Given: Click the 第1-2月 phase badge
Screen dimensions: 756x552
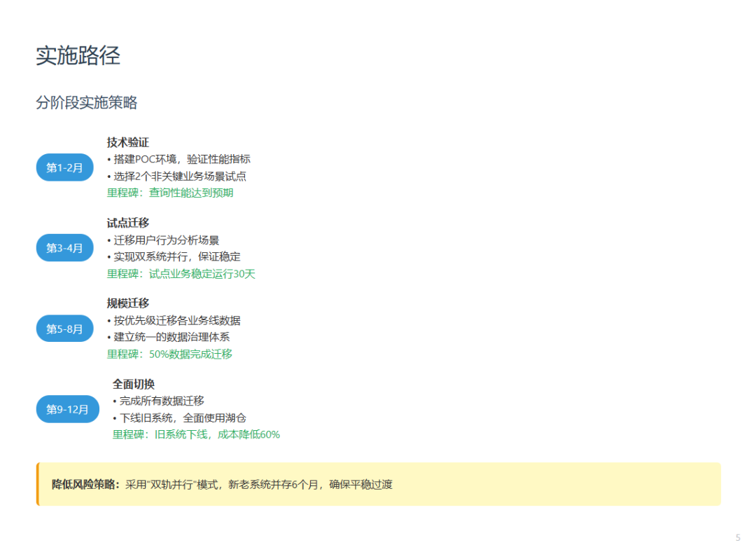Looking at the screenshot, I should tap(64, 167).
